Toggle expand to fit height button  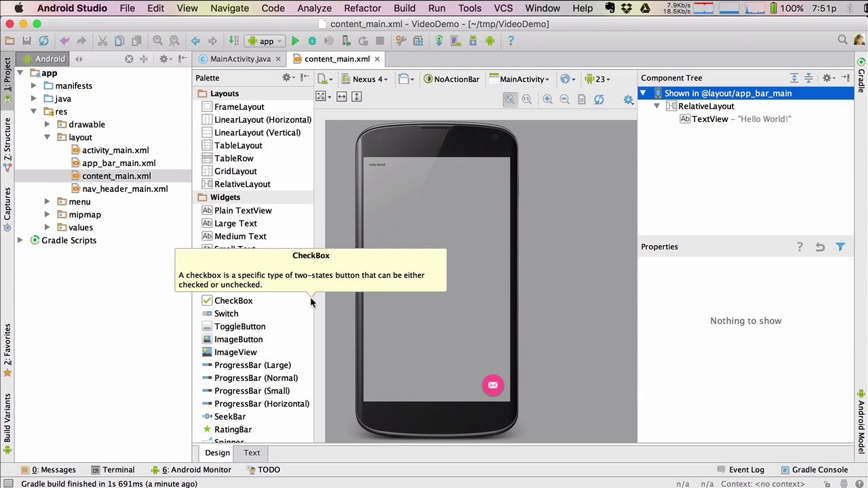(x=357, y=97)
